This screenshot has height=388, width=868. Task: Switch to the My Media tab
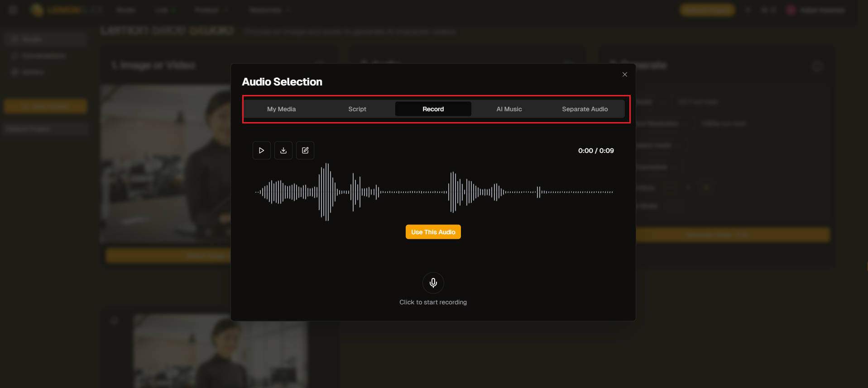click(x=281, y=109)
